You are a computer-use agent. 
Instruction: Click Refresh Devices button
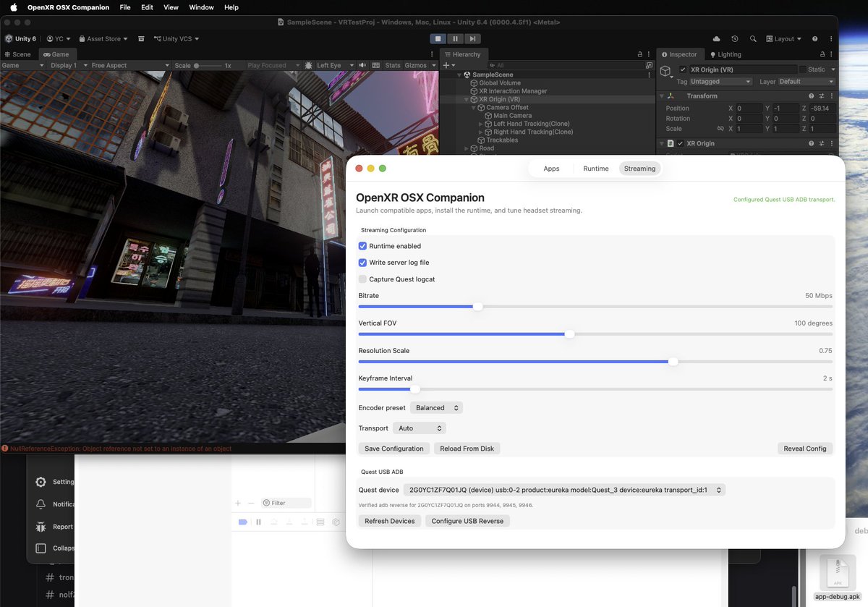point(390,521)
